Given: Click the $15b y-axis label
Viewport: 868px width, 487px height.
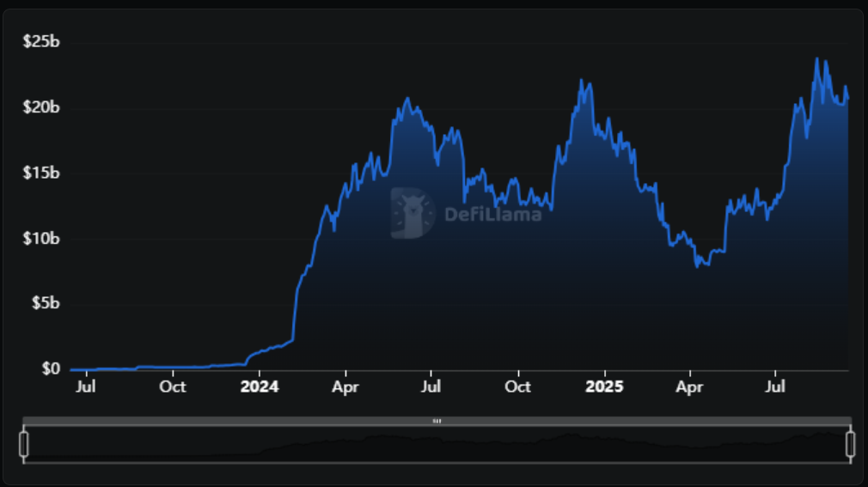Looking at the screenshot, I should click(x=41, y=173).
